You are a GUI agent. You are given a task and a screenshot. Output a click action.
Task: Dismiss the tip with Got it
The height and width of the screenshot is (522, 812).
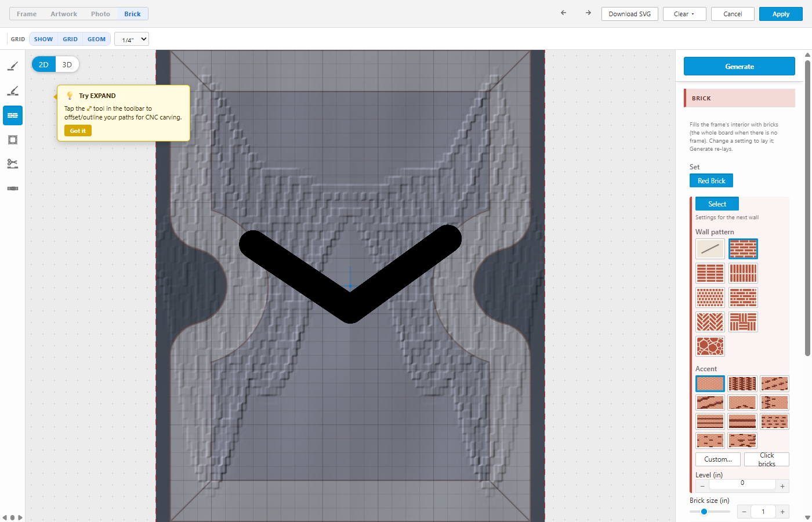[78, 131]
